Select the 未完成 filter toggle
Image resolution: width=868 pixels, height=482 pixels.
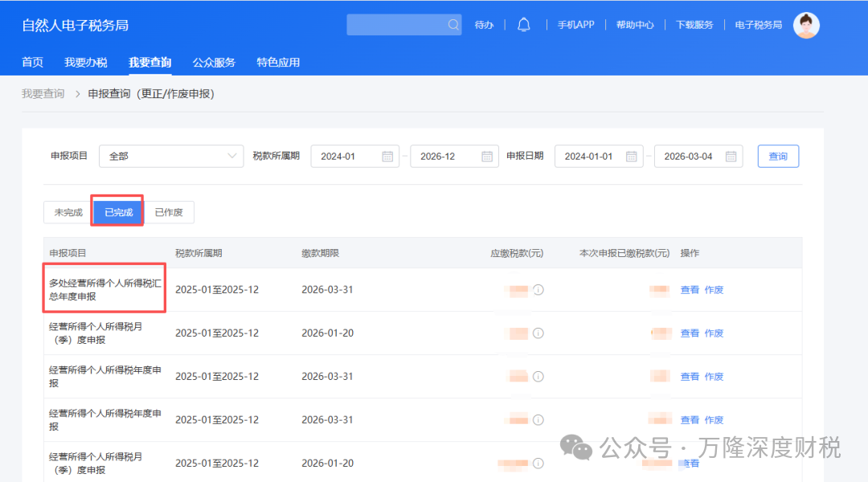tap(68, 213)
